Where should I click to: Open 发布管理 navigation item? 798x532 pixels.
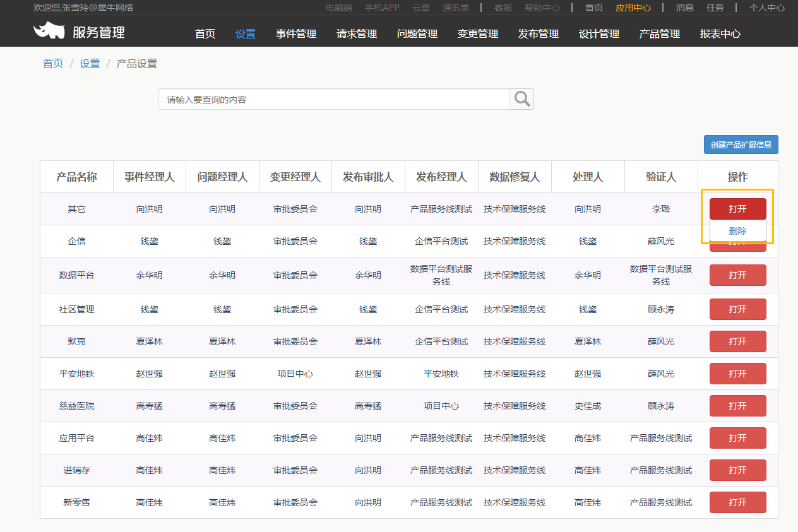[x=539, y=33]
